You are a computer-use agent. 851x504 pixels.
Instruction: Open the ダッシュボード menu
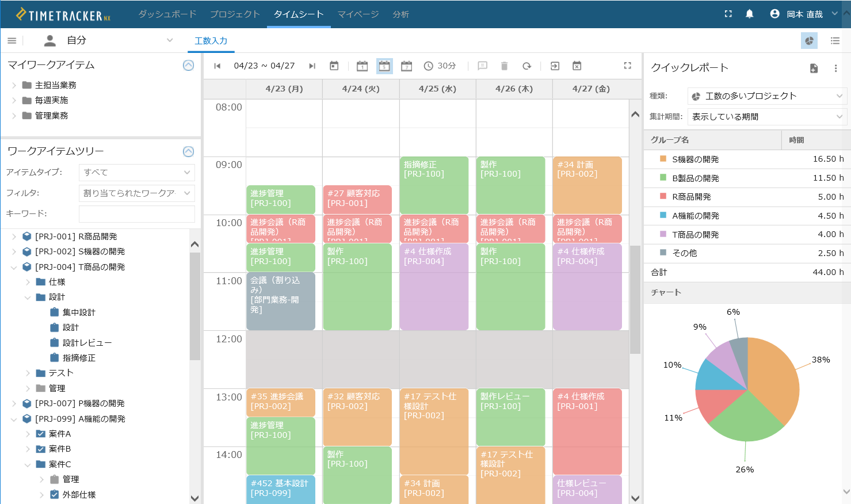pyautogui.click(x=167, y=14)
